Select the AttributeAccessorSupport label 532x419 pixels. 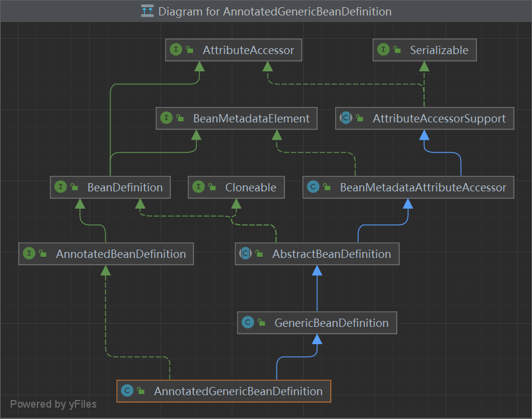(x=439, y=119)
